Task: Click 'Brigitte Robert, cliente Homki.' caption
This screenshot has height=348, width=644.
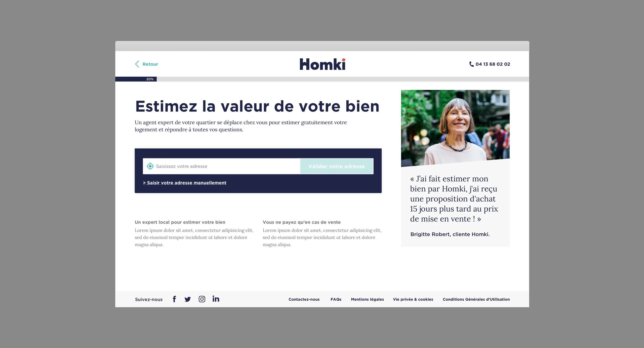Action: pyautogui.click(x=450, y=234)
